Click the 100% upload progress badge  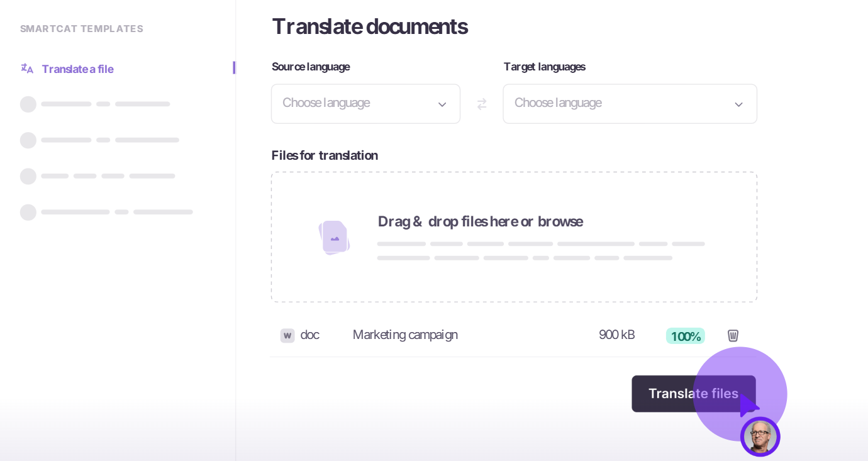click(x=685, y=336)
